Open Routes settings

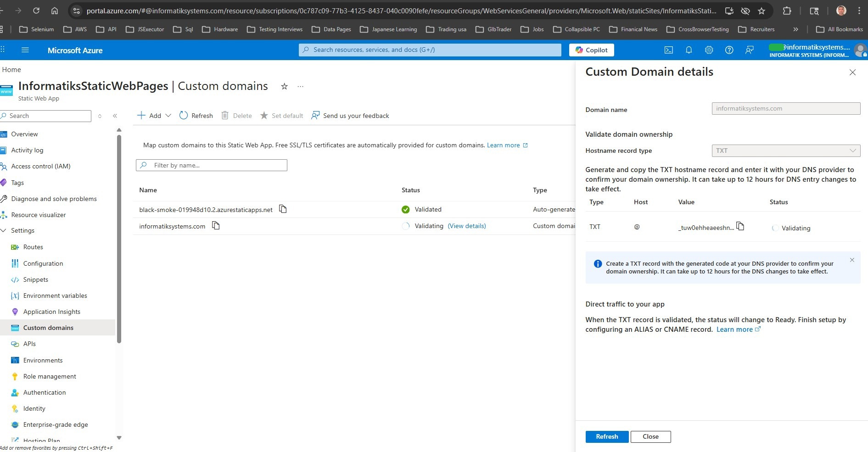33,247
